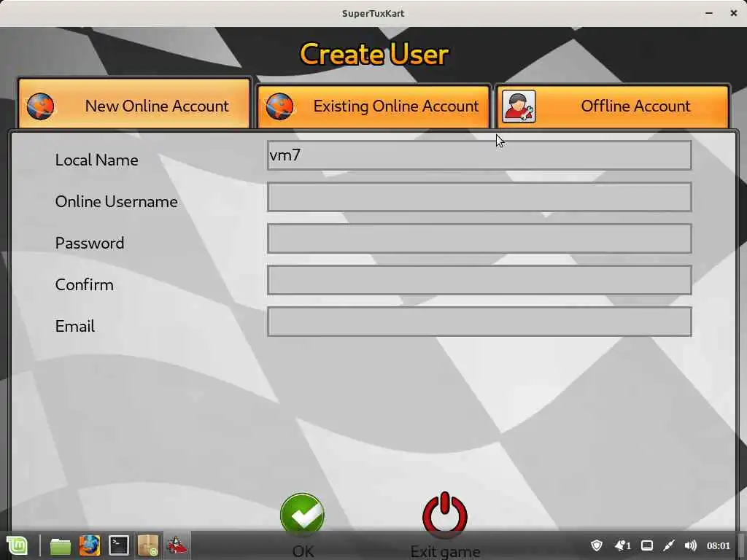
Task: Click the OK text label
Action: pos(303,551)
